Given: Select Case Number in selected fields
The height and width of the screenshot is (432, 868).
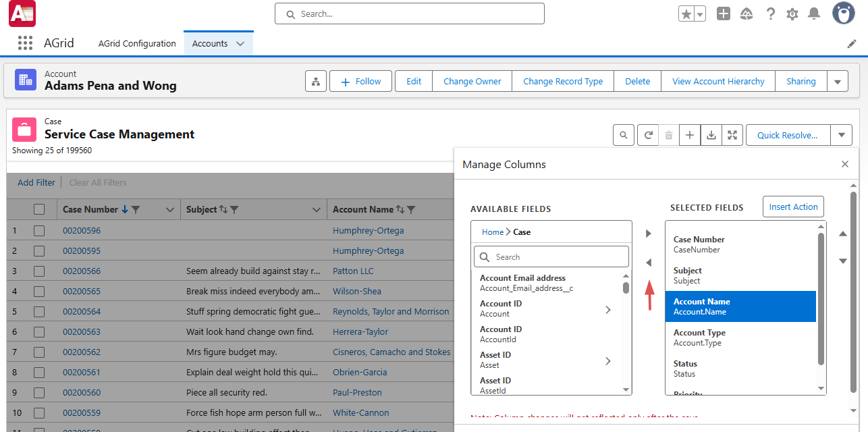Looking at the screenshot, I should (740, 244).
